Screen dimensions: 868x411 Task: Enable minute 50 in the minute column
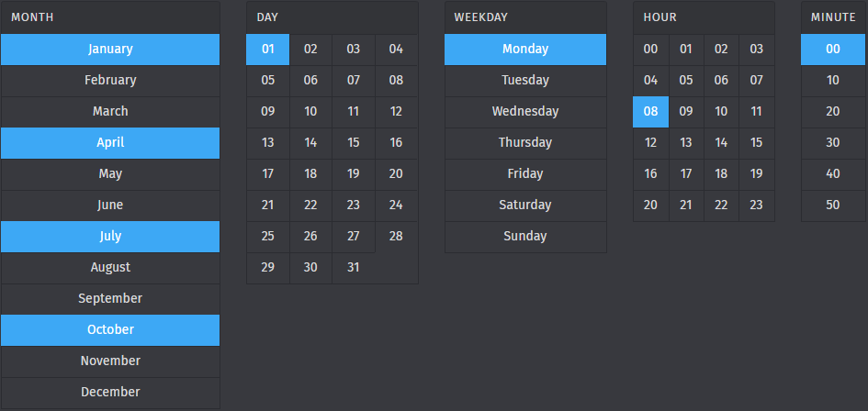point(833,205)
